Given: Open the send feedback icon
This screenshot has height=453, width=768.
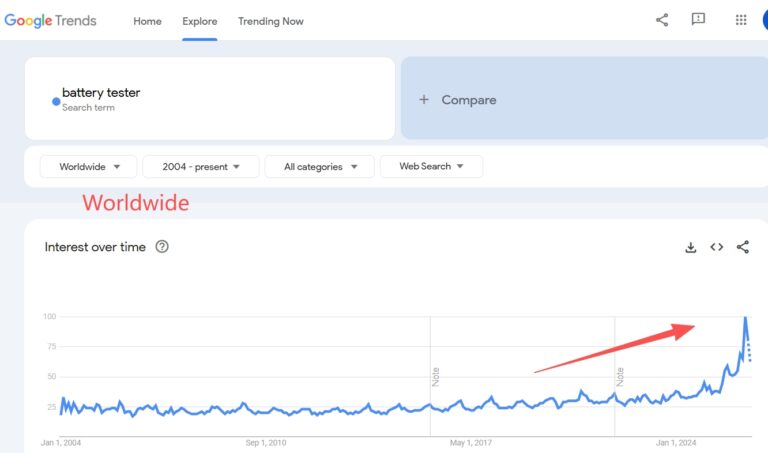Looking at the screenshot, I should tap(698, 20).
